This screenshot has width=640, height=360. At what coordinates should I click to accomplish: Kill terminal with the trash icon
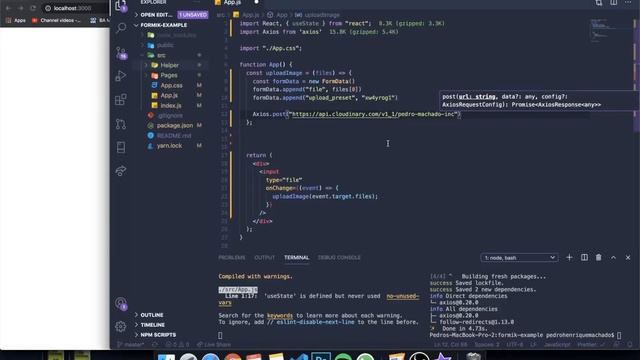pos(598,258)
